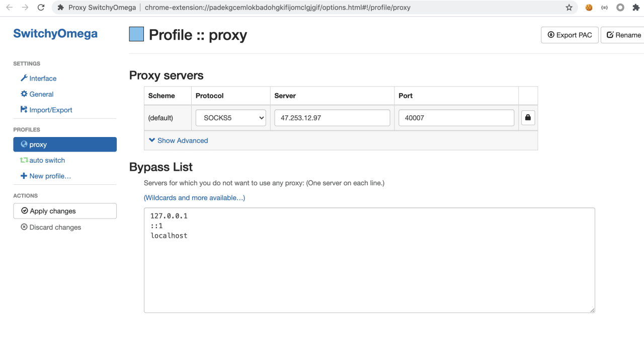Click the "PROFILES" sidebar section label
644x346 pixels.
tap(27, 130)
